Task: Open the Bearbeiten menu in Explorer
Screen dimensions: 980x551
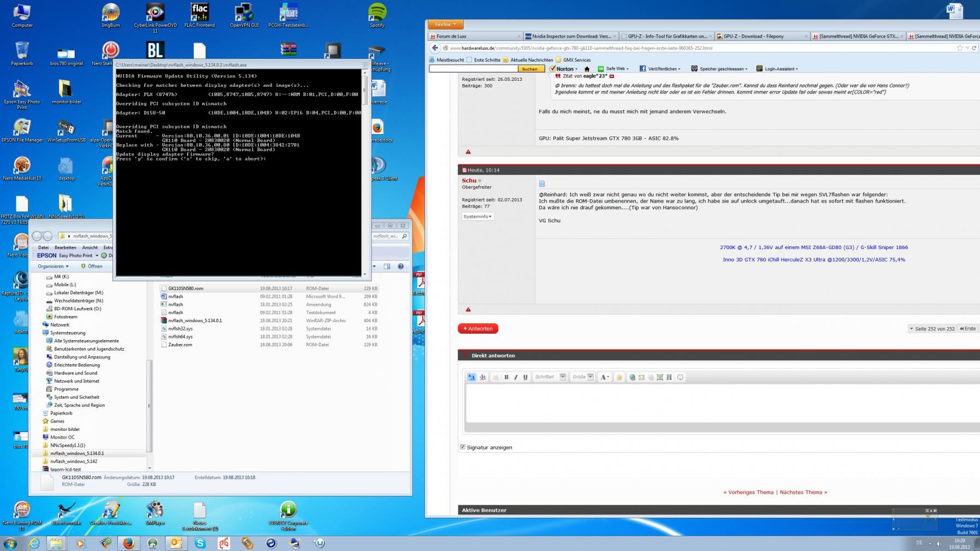Action: (x=65, y=248)
